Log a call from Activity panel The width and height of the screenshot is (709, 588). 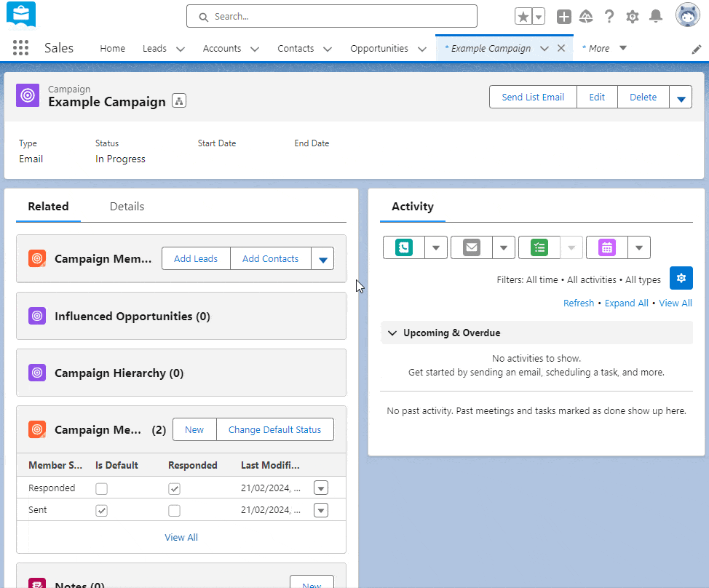pos(404,247)
